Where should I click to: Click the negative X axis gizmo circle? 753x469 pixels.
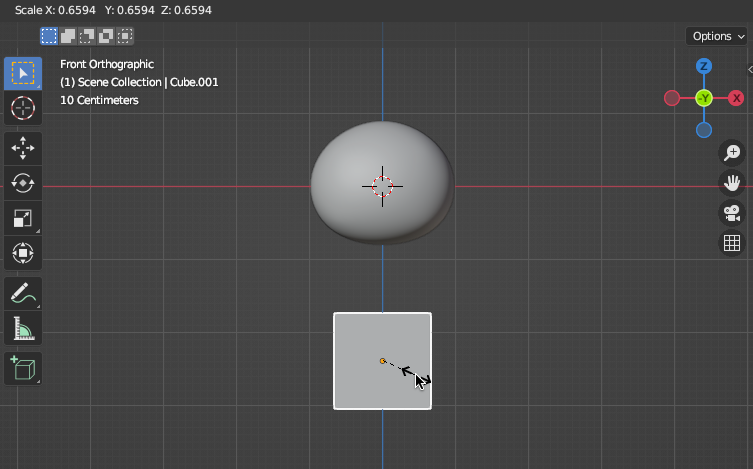coord(672,98)
